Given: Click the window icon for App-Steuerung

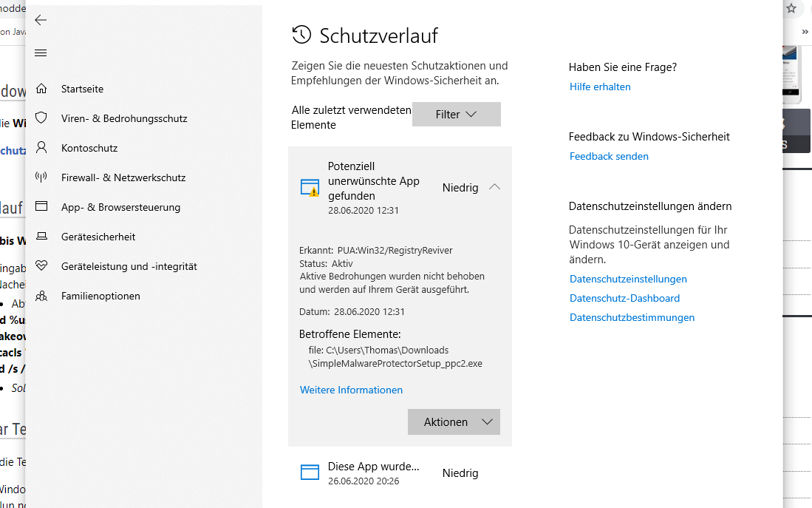Looking at the screenshot, I should pyautogui.click(x=41, y=206).
